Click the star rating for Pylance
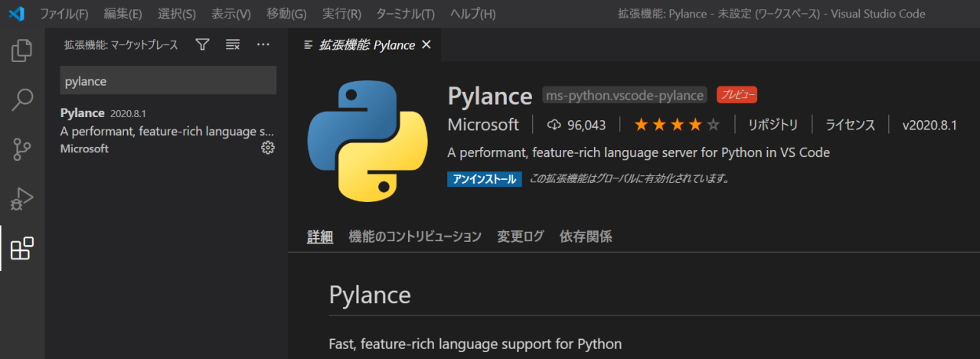Viewport: 980px width, 359px height. [x=676, y=125]
